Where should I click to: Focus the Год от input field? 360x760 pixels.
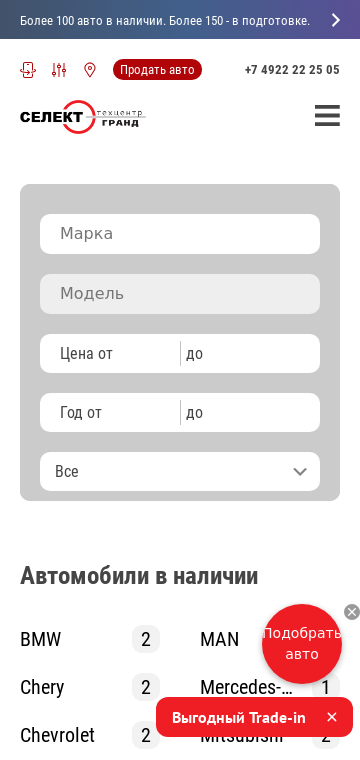[x=110, y=412]
